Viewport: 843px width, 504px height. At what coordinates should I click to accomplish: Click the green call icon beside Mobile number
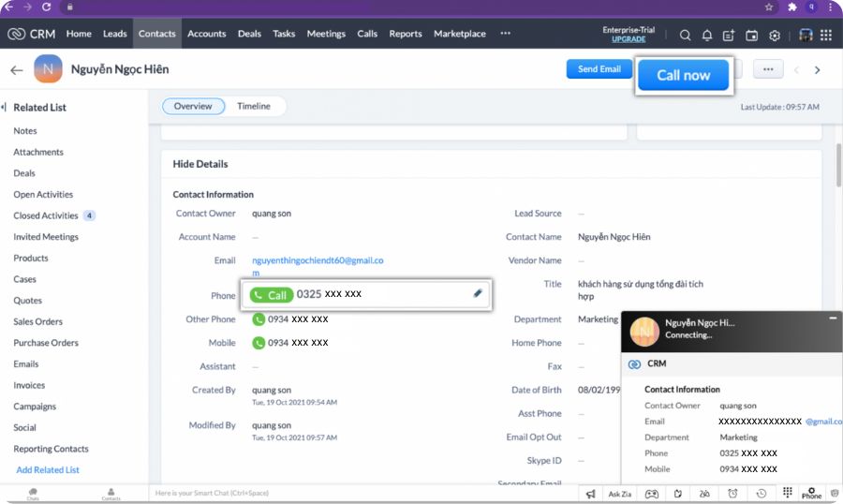click(x=259, y=343)
